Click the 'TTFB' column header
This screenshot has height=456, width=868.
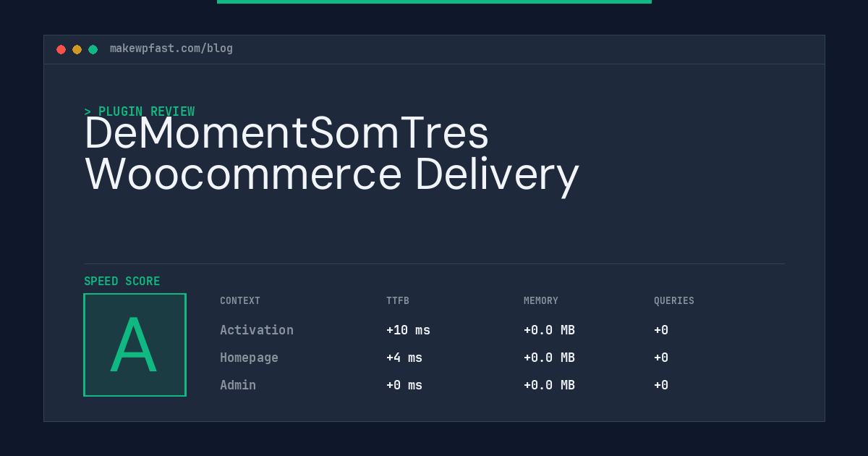[398, 301]
